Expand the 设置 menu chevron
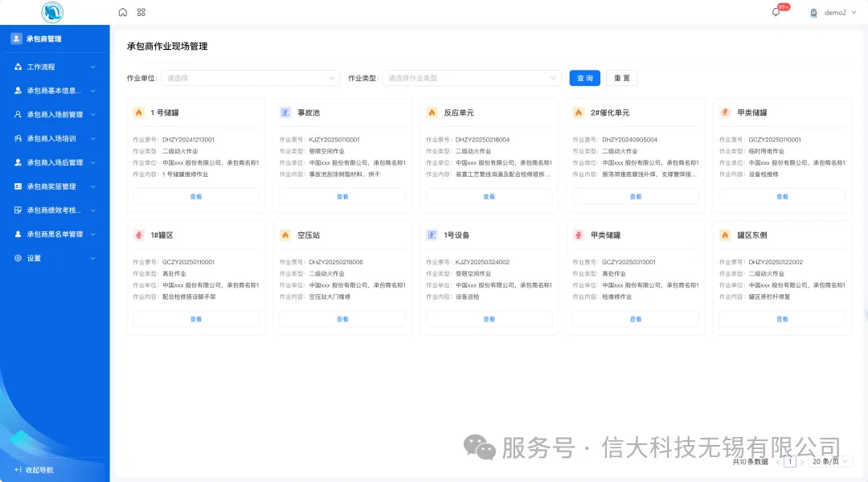Image resolution: width=868 pixels, height=482 pixels. (x=92, y=259)
